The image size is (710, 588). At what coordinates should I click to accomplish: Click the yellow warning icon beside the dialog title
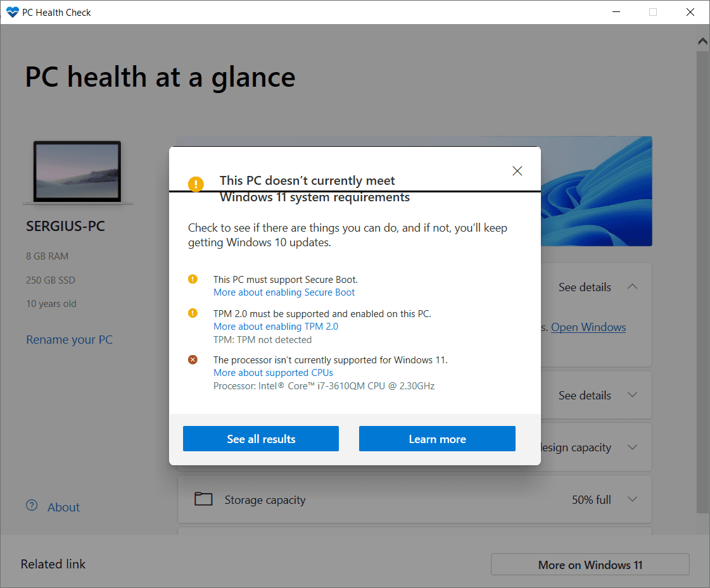(196, 184)
